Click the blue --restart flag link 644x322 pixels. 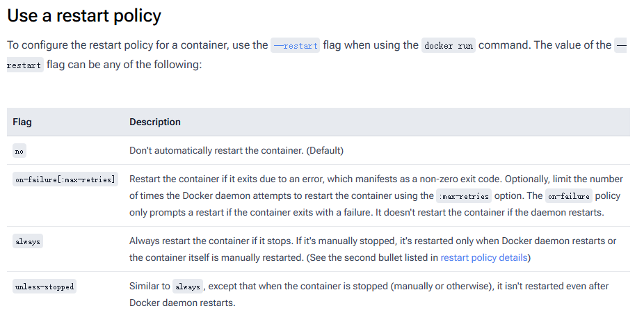click(x=296, y=46)
